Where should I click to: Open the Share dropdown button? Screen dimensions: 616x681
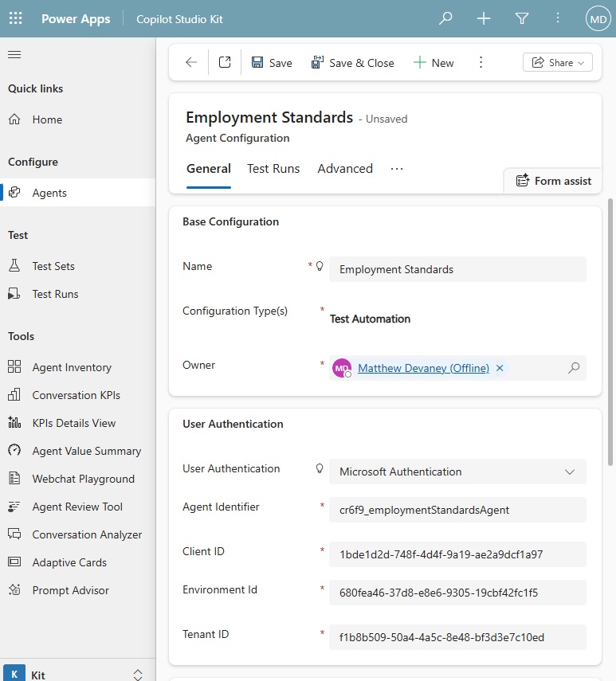point(557,63)
